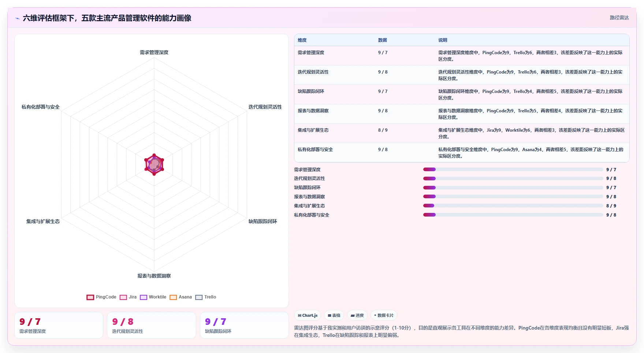644x353 pixels.
Task: Select 需求管理深度 table row name
Action: click(x=311, y=53)
